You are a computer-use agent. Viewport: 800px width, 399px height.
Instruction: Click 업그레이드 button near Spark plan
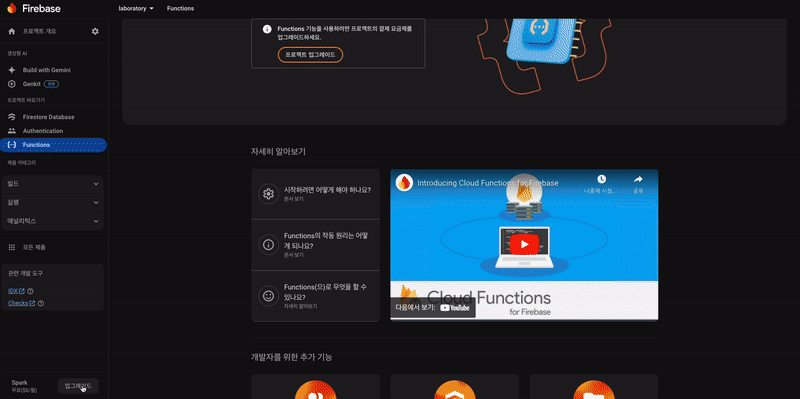click(78, 386)
